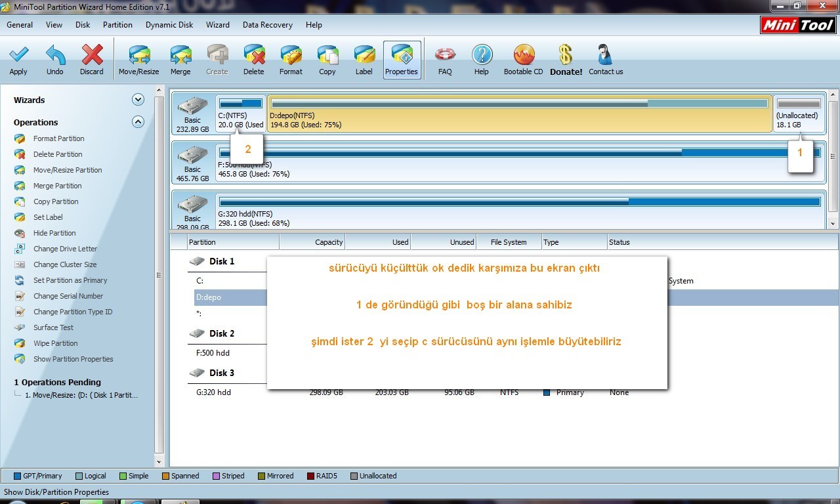Open the Disk menu

[83, 25]
